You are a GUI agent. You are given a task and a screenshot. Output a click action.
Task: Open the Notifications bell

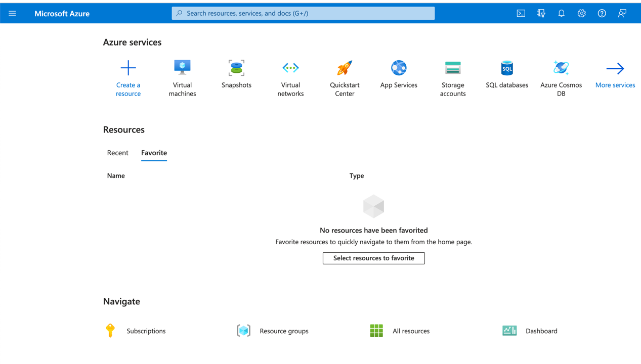coord(561,14)
